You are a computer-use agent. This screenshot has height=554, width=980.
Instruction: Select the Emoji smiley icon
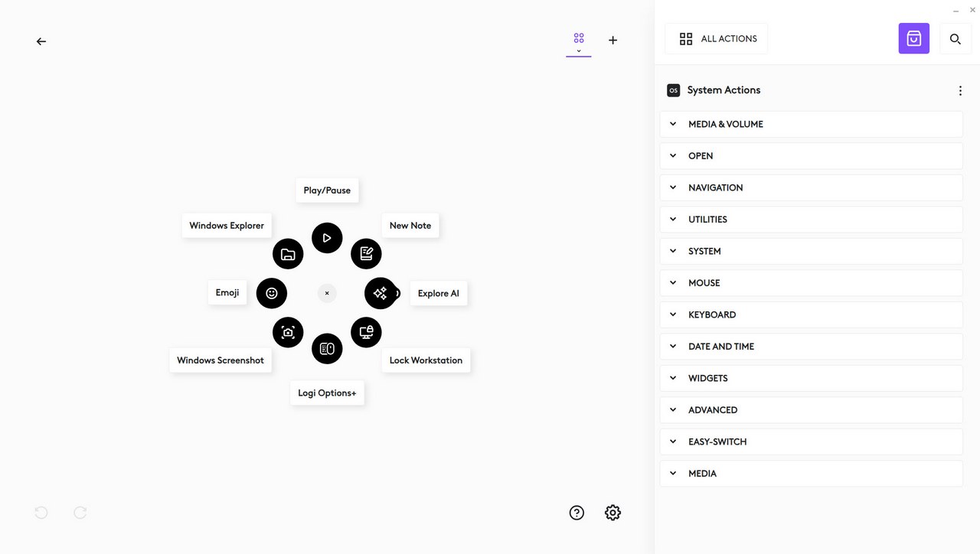[272, 293]
